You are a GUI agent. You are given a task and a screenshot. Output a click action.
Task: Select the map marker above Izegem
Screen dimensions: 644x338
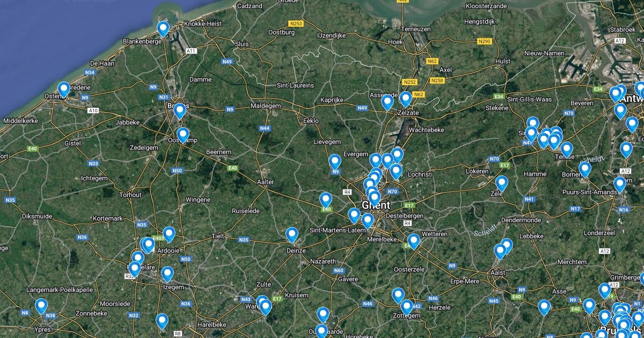click(x=167, y=274)
